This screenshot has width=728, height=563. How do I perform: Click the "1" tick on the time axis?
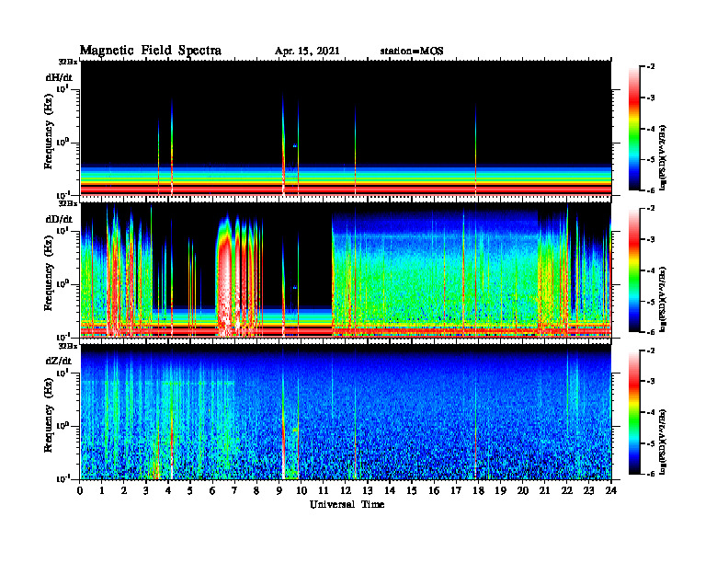click(x=102, y=490)
